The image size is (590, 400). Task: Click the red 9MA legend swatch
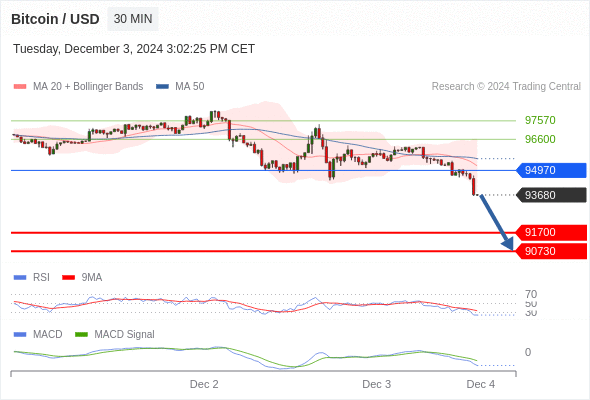(68, 278)
